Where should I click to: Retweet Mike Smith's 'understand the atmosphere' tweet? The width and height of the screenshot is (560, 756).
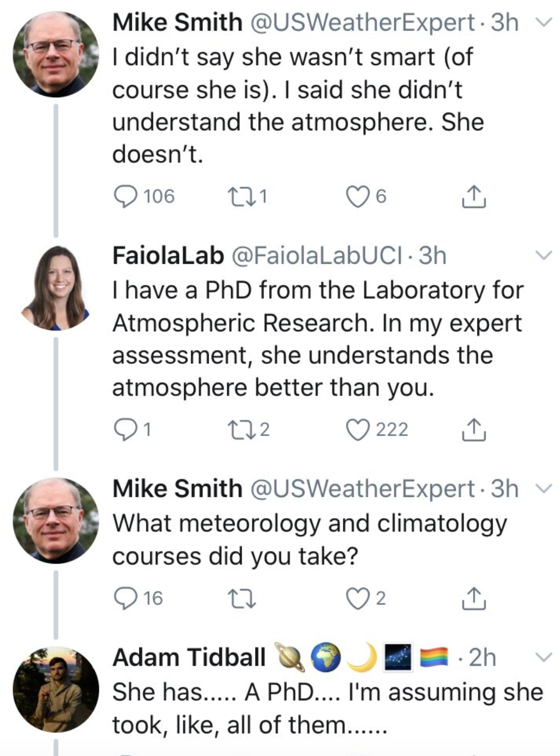pos(241,196)
